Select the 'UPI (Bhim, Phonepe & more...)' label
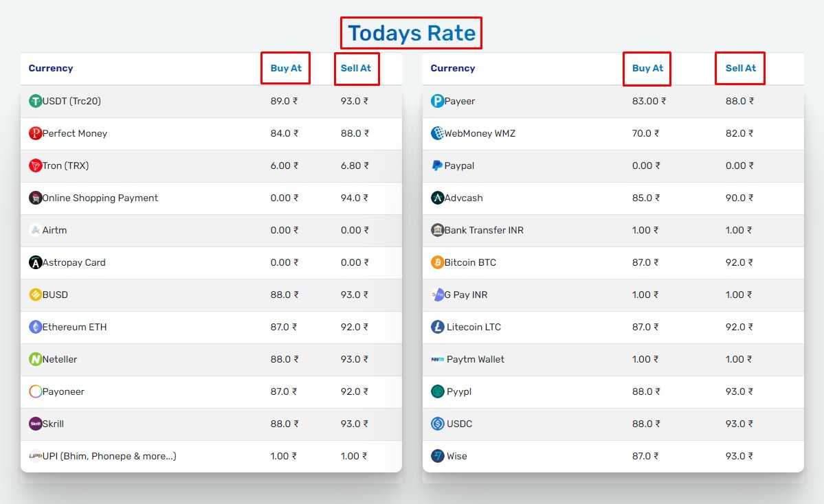This screenshot has width=824, height=504. [109, 456]
